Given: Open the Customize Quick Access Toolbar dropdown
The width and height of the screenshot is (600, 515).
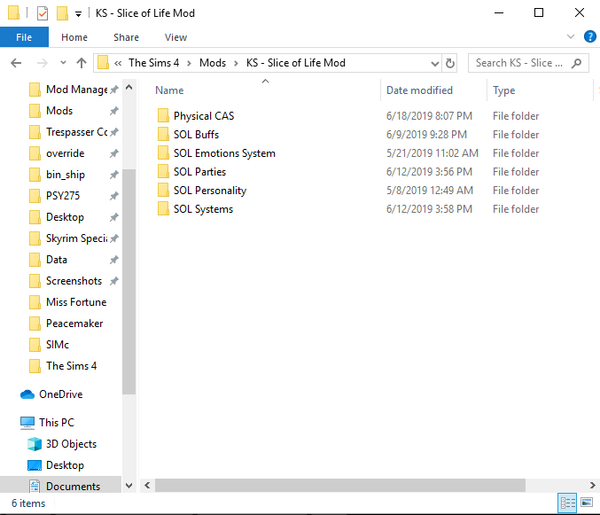Looking at the screenshot, I should click(78, 14).
